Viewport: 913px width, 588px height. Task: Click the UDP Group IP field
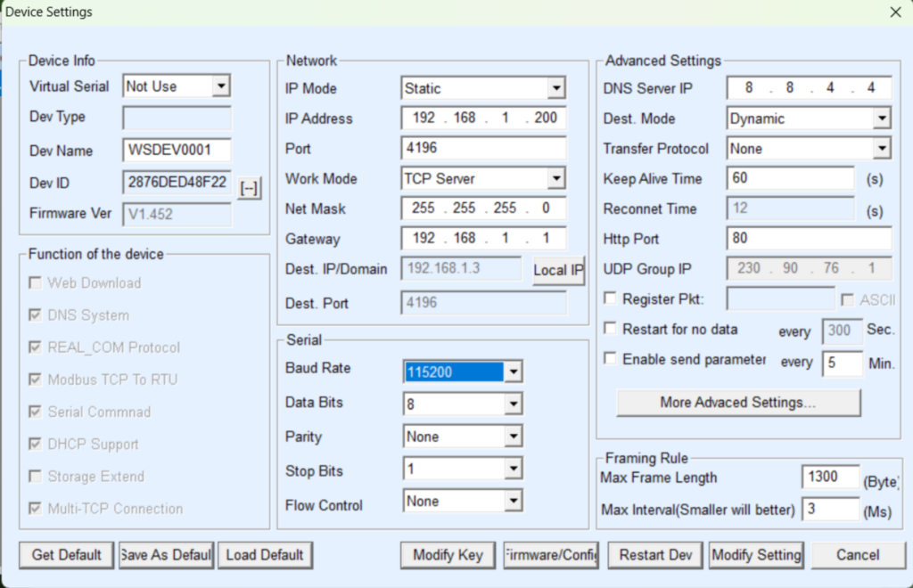click(x=810, y=268)
